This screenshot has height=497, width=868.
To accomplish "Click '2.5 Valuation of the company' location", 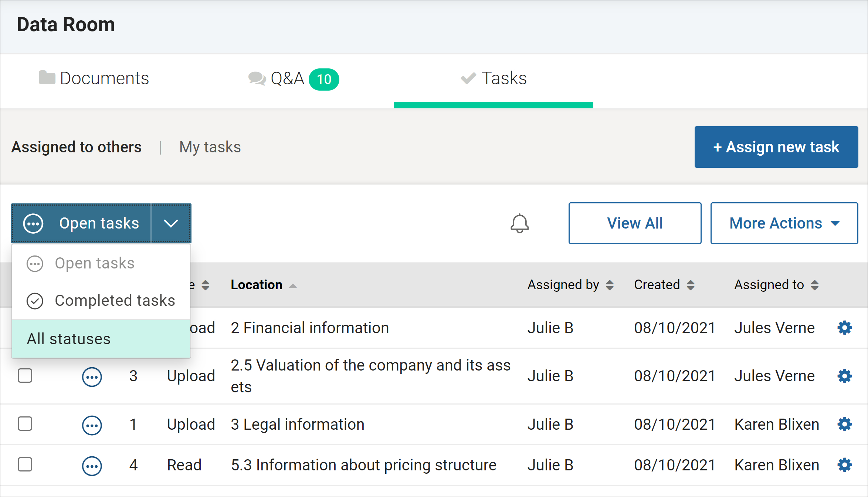I will [370, 376].
